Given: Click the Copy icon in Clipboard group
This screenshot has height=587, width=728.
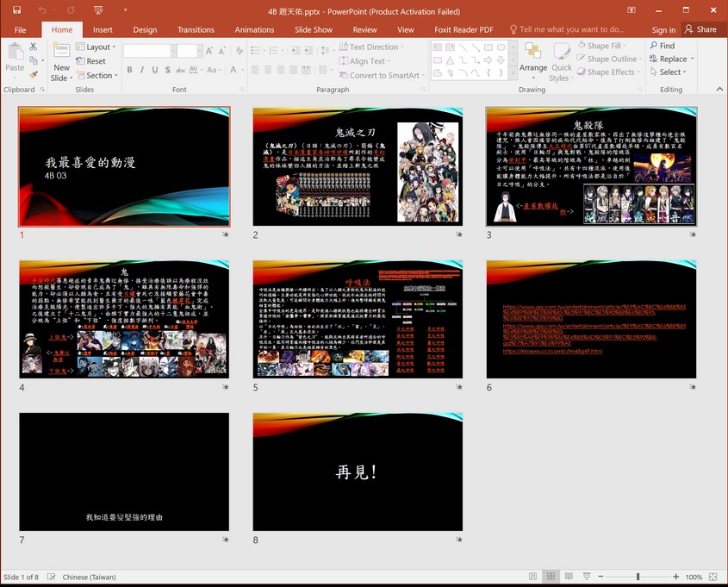Looking at the screenshot, I should click(34, 60).
